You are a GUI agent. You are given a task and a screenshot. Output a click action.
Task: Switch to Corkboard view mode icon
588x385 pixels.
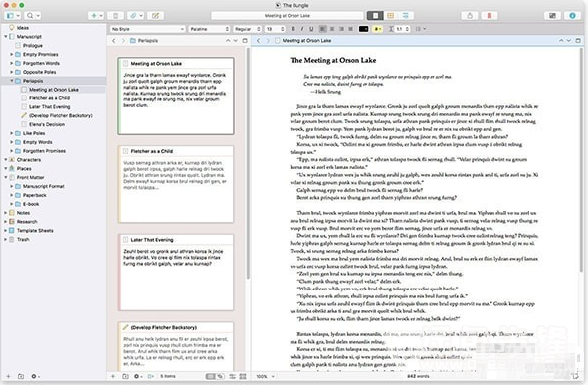pos(390,15)
